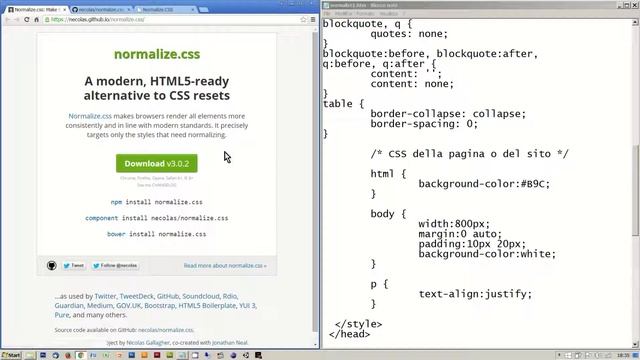Follow the Soundcloud link
Viewport: 640px width, 360px height.
pos(201,296)
